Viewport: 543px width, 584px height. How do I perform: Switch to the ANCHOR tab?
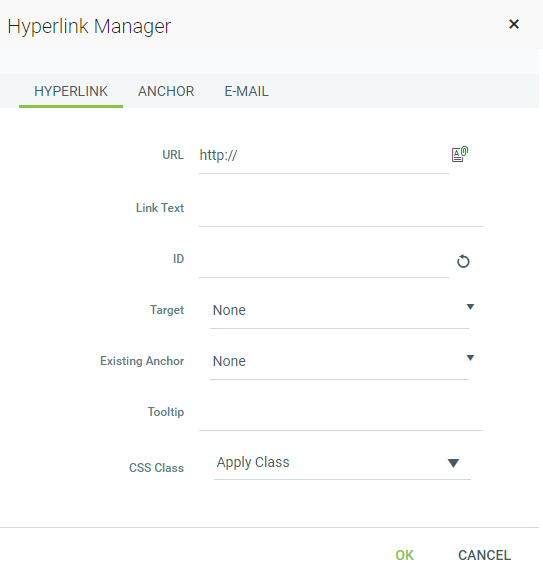point(166,92)
